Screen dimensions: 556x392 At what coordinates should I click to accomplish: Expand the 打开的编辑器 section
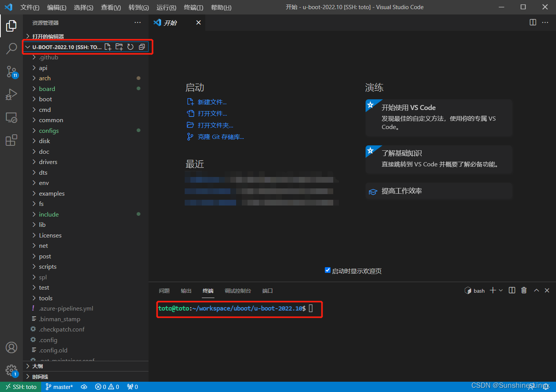click(86, 37)
